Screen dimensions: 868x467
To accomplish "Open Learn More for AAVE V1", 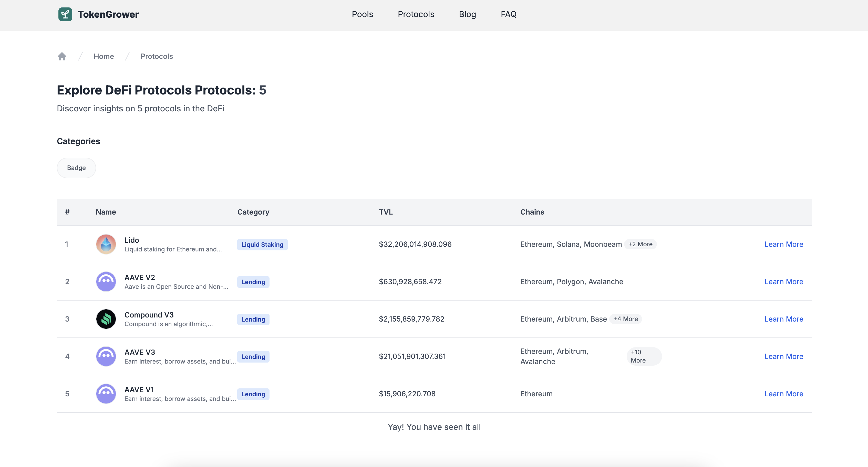I will coord(784,394).
